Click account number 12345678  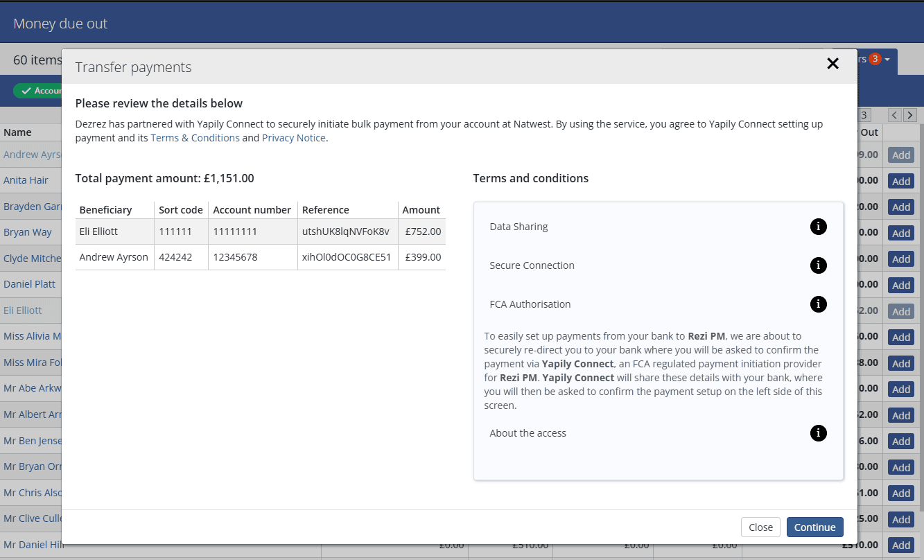[x=253, y=257]
